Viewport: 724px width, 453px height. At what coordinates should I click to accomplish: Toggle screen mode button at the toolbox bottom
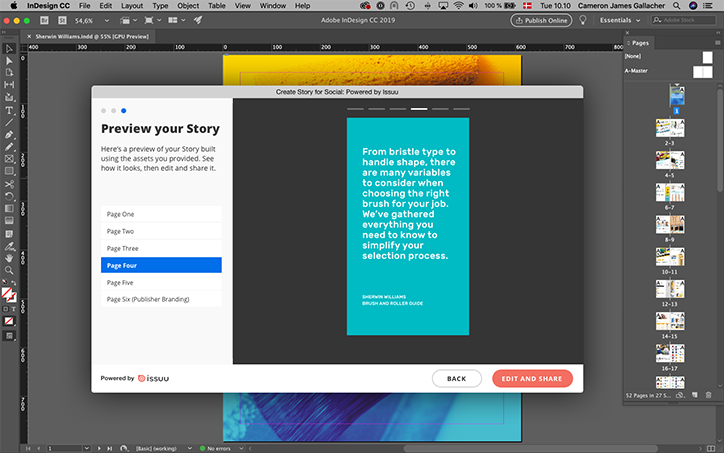[x=9, y=336]
